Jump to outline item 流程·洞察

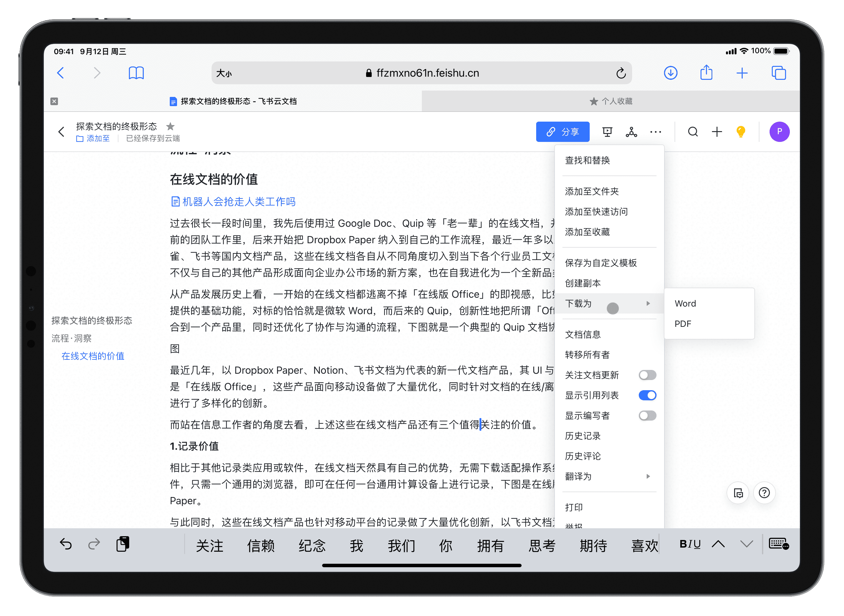tap(71, 338)
